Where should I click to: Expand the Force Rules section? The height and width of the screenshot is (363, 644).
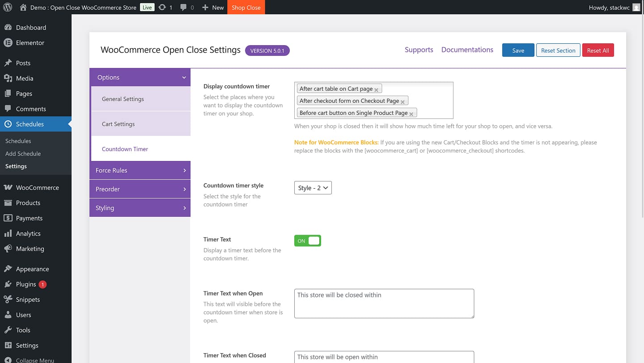(140, 170)
